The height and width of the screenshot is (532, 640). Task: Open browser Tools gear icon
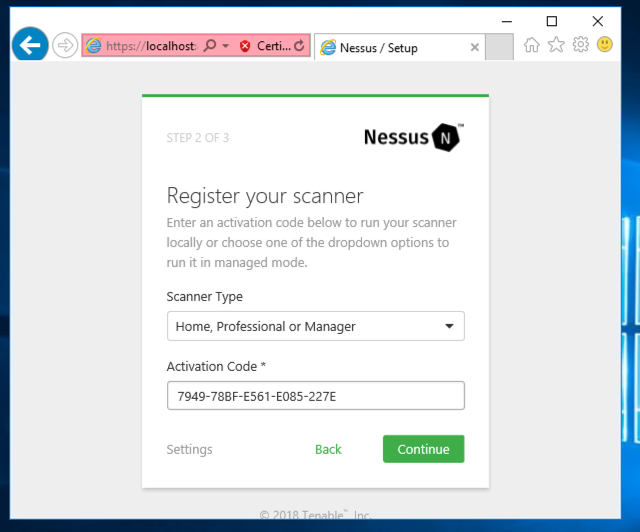pos(580,45)
